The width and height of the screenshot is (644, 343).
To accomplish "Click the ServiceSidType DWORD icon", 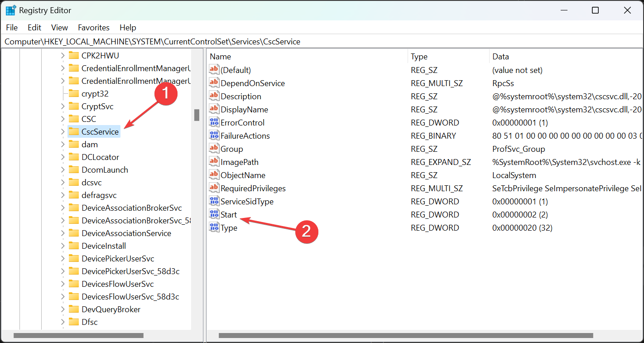I will coord(214,201).
